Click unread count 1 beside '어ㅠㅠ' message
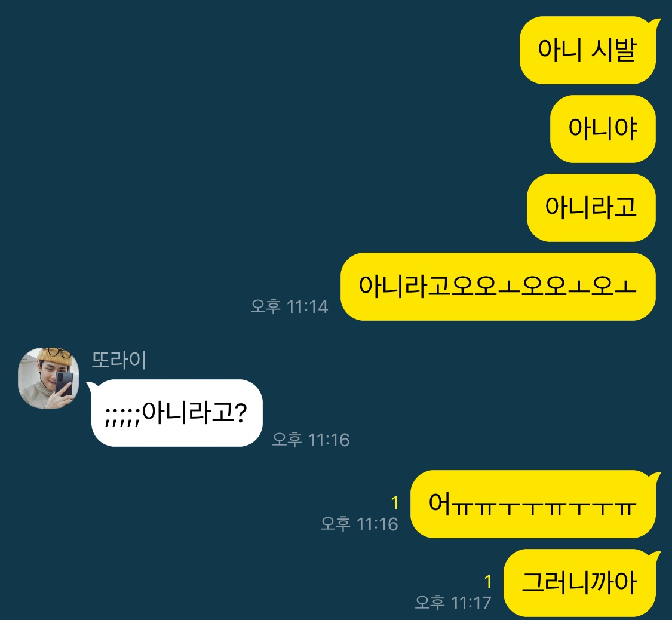The width and height of the screenshot is (672, 620). pyautogui.click(x=395, y=503)
